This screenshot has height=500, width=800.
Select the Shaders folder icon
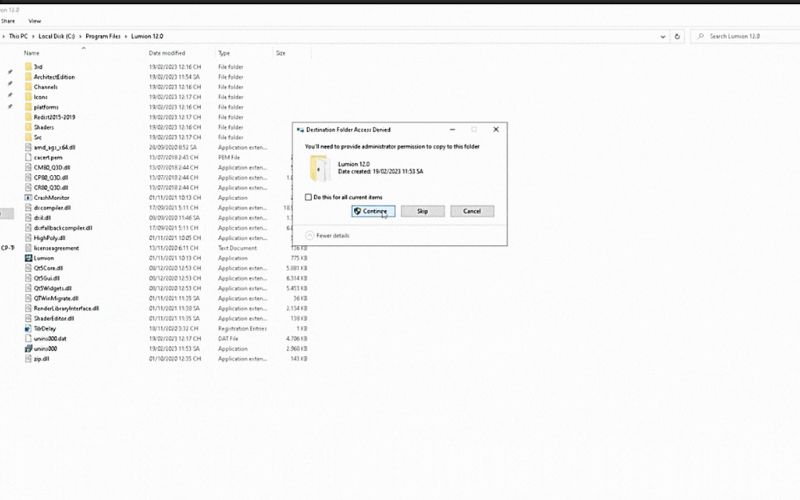(x=29, y=127)
